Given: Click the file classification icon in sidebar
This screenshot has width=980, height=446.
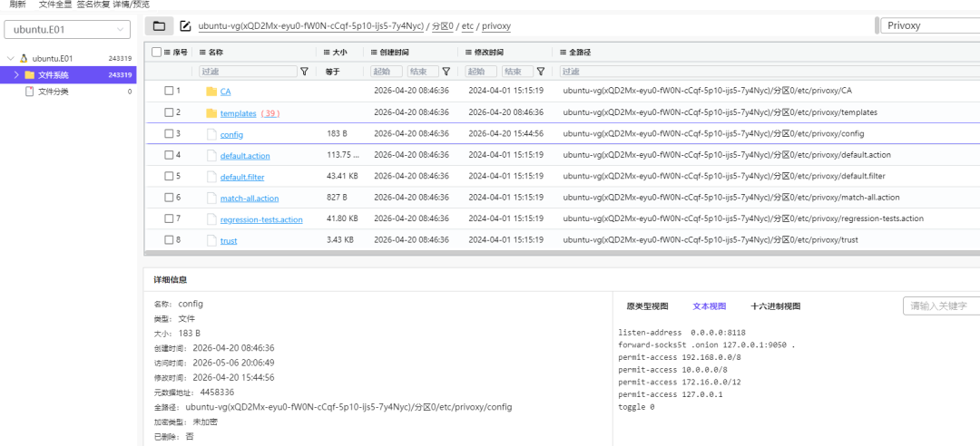Looking at the screenshot, I should (x=29, y=92).
